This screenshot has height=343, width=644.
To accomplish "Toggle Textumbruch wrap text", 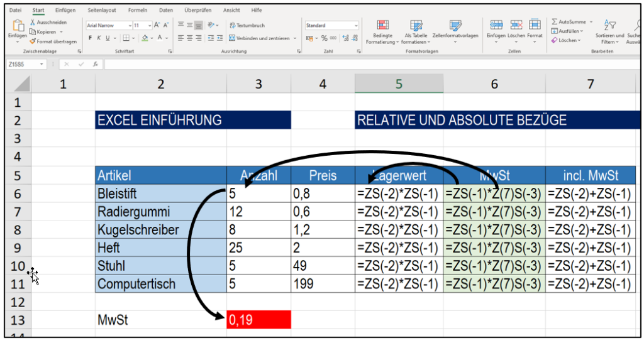I will coord(247,25).
